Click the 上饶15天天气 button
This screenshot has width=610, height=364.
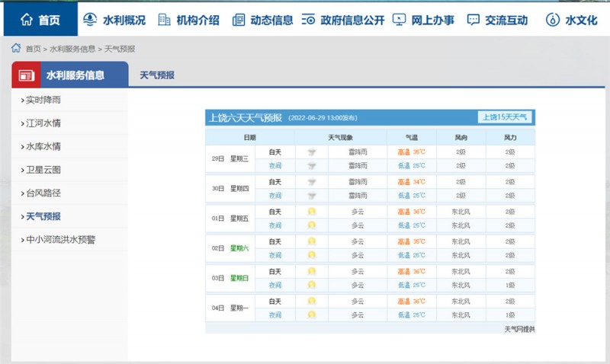click(505, 117)
